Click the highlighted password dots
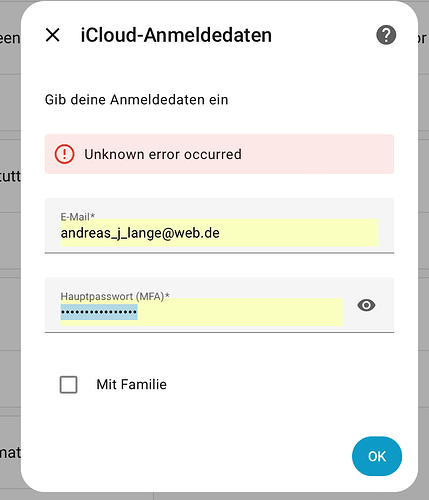The height and width of the screenshot is (500, 429). [x=99, y=312]
